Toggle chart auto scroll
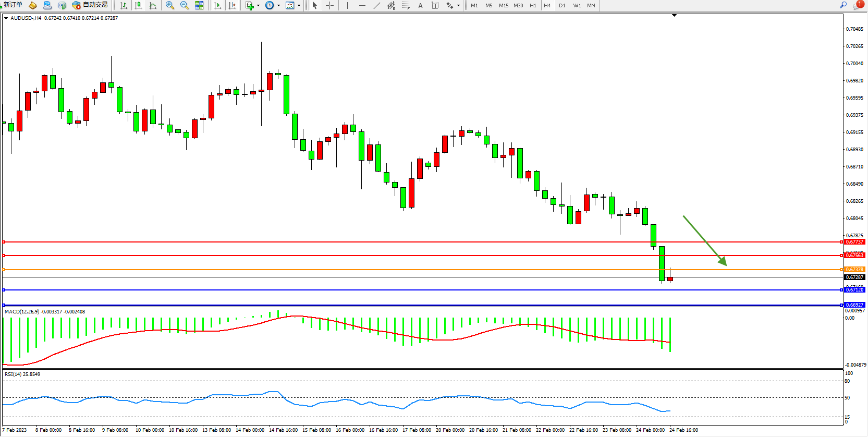 click(217, 5)
